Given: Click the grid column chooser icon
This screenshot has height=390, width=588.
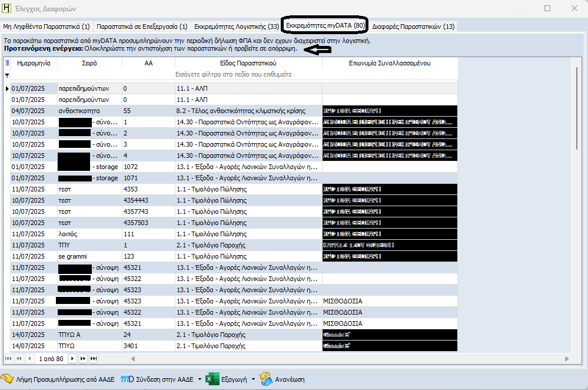Looking at the screenshot, I should pos(7,63).
